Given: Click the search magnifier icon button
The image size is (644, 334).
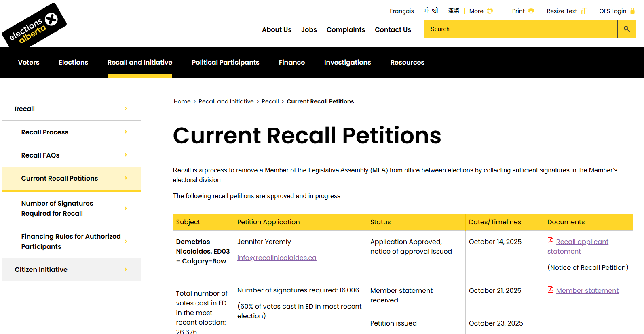Looking at the screenshot, I should click(626, 29).
